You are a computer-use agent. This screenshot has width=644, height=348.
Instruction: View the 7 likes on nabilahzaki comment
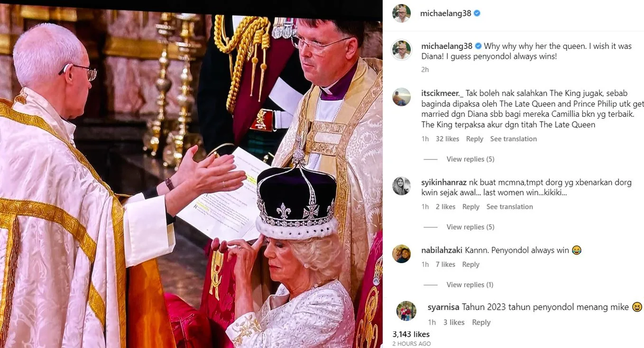[x=445, y=264]
